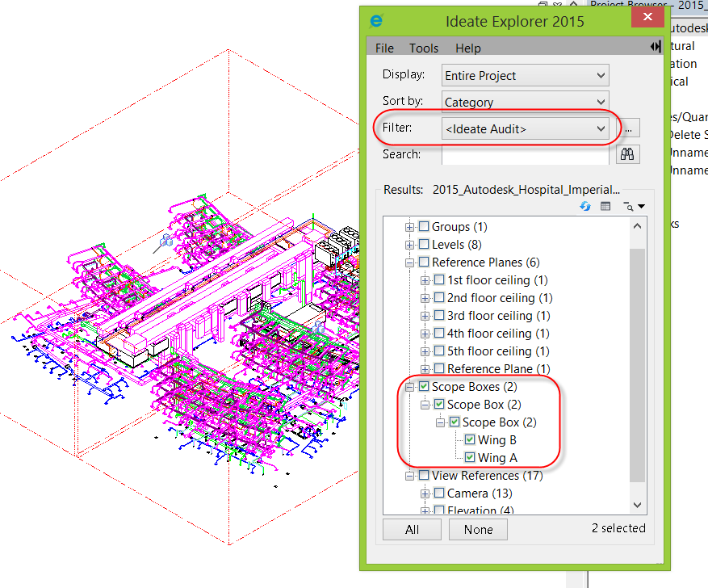
Task: Collapse the dialog with the side arrow icon
Action: point(656,47)
